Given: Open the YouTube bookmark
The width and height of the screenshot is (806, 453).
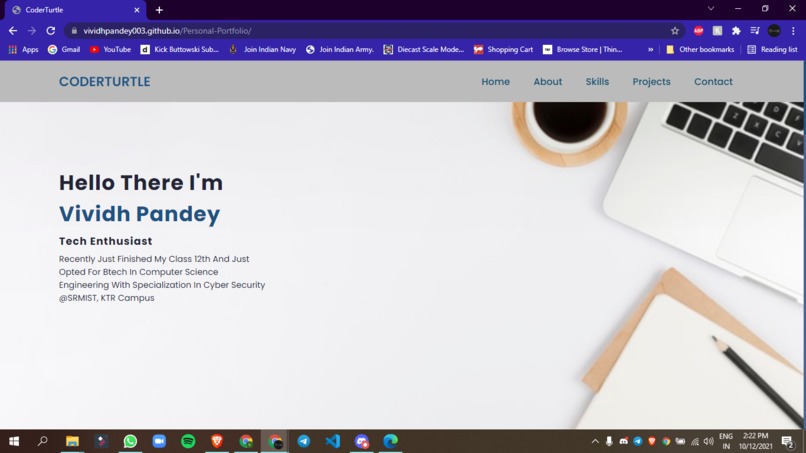Looking at the screenshot, I should pyautogui.click(x=111, y=49).
